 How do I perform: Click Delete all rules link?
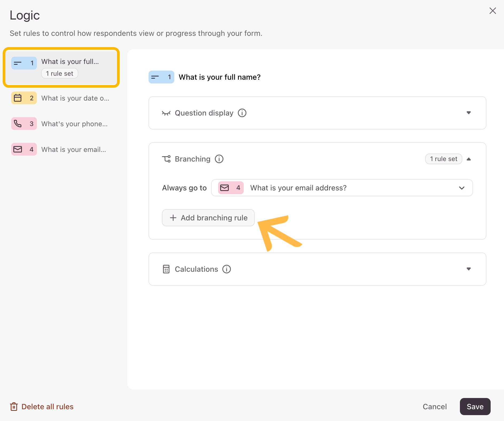coord(48,407)
